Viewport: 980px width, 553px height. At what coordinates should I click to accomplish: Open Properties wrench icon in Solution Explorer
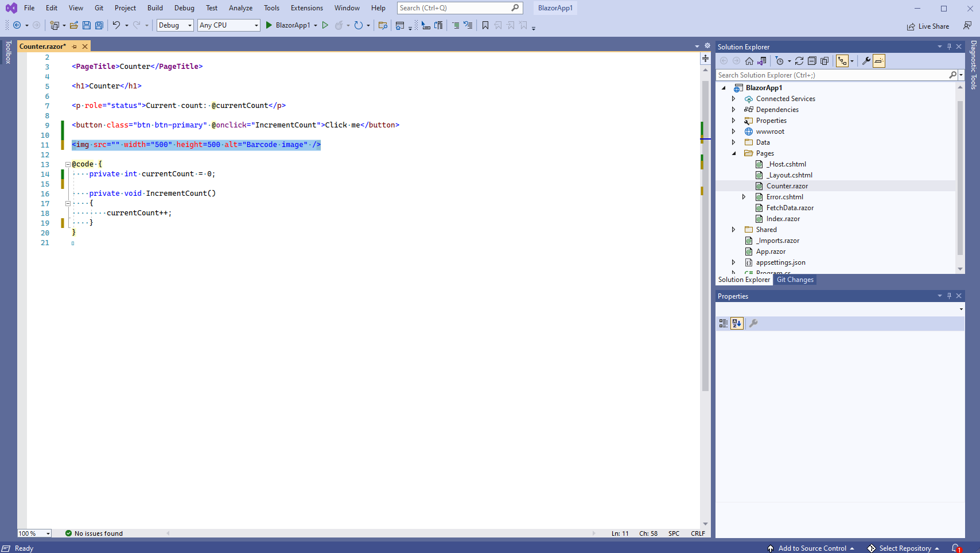pos(866,61)
